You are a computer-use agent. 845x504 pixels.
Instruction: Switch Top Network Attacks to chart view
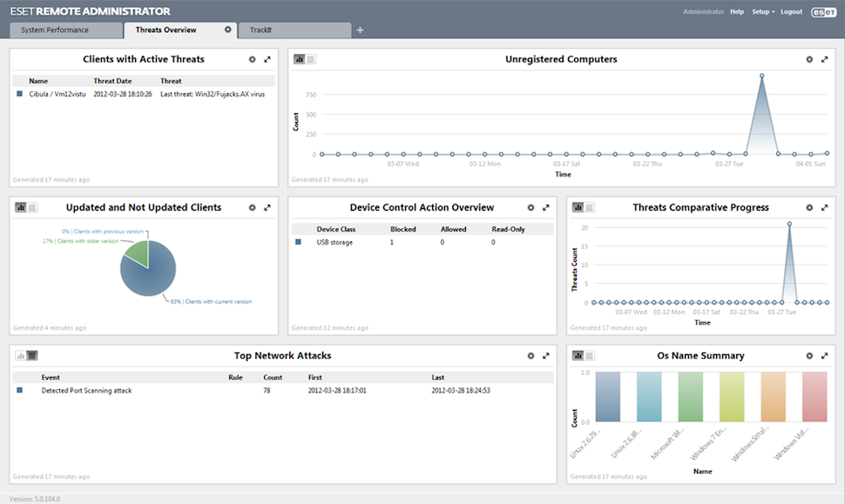pyautogui.click(x=21, y=355)
